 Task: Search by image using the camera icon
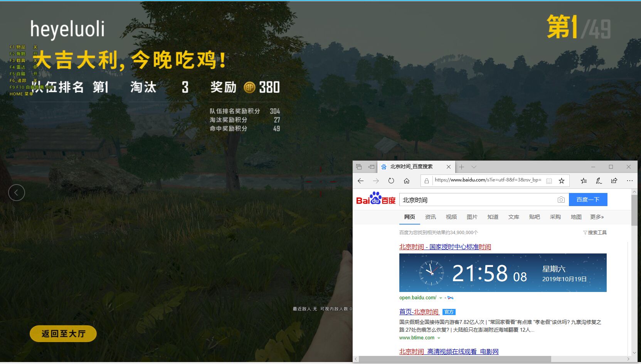(561, 200)
